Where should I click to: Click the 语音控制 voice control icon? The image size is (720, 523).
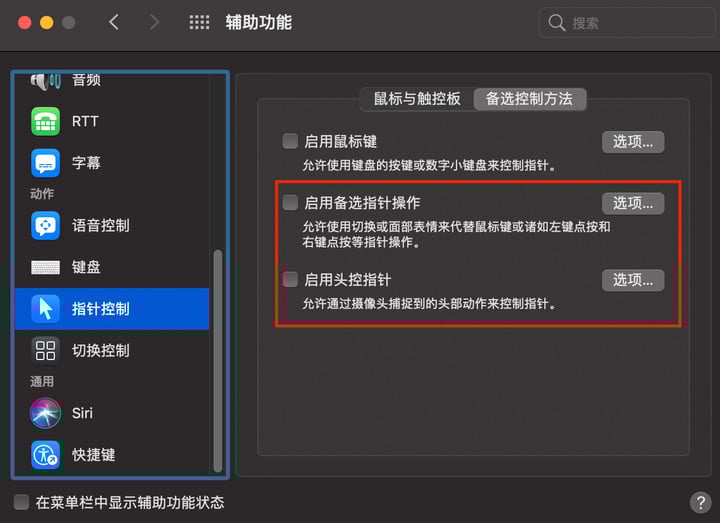click(45, 225)
